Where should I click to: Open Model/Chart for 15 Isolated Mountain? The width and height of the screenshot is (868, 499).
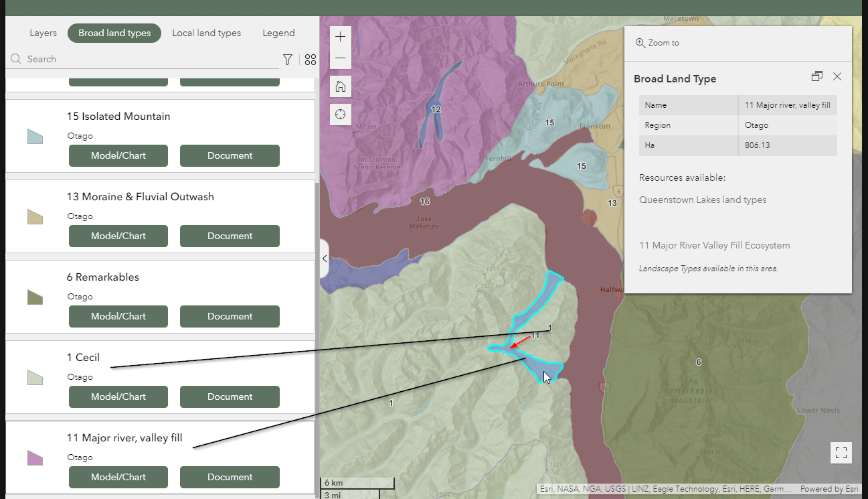point(118,155)
